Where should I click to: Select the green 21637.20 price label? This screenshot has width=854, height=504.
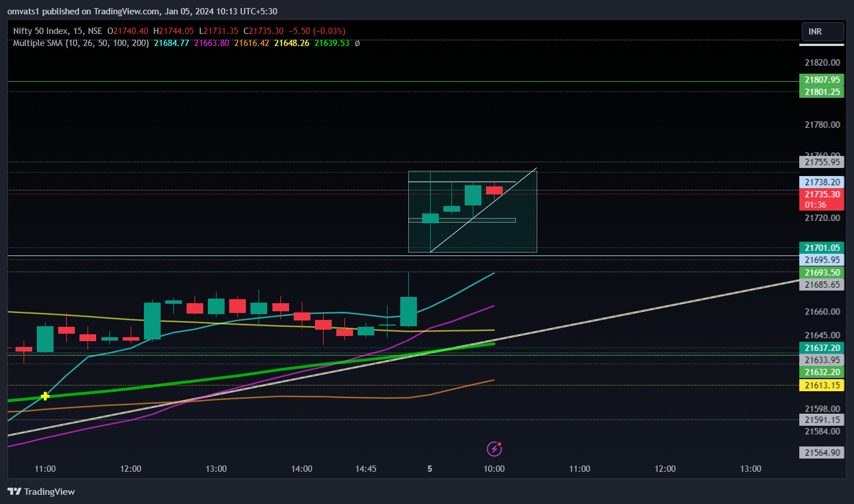point(822,348)
